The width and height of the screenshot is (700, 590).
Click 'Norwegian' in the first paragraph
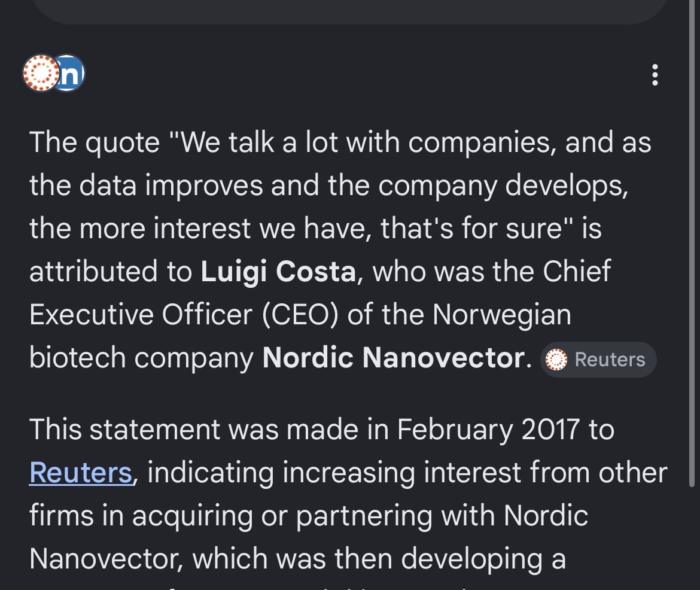tap(501, 315)
